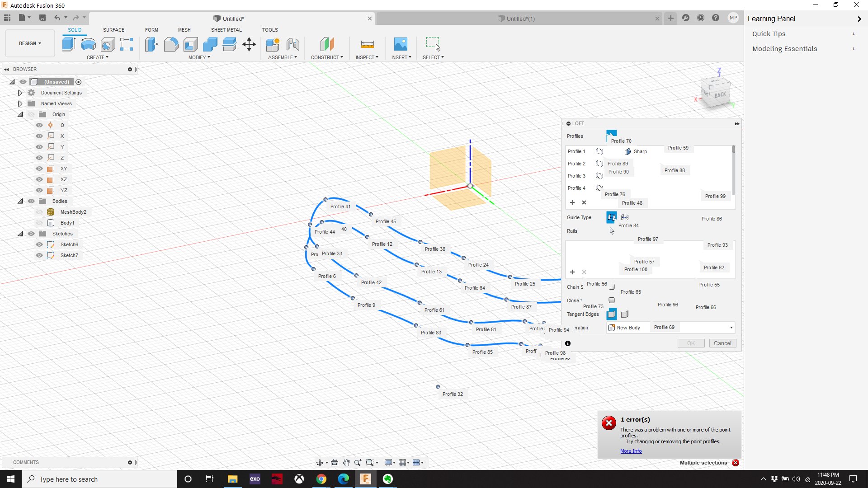The height and width of the screenshot is (488, 868).
Task: Expand the Named Views tree item
Action: 20,103
